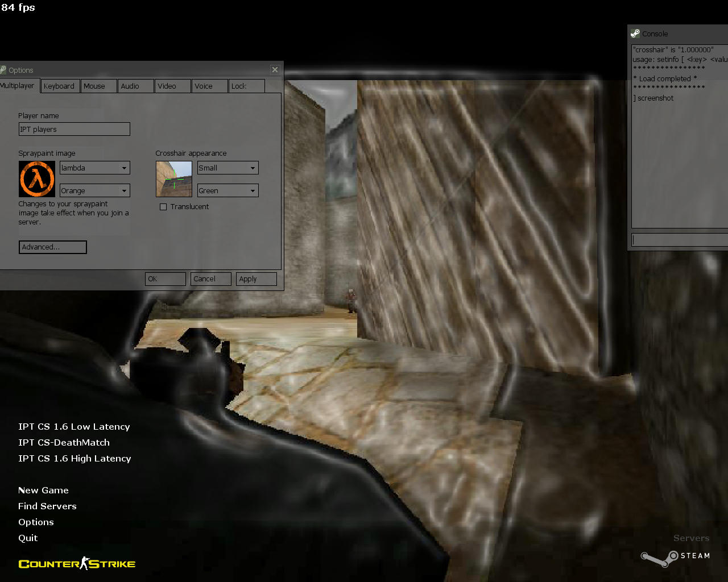728x582 pixels.
Task: Click Apply in Options dialog
Action: pyautogui.click(x=257, y=279)
